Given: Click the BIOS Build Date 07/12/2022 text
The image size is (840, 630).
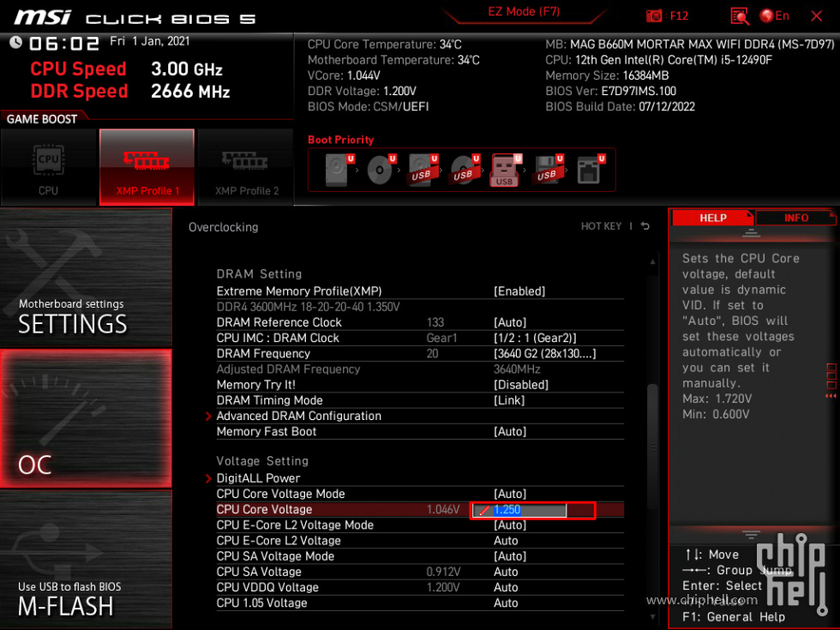Looking at the screenshot, I should click(x=620, y=106).
